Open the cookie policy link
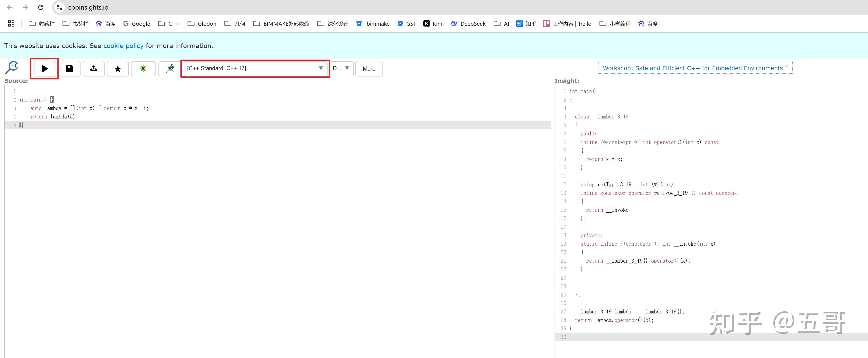The width and height of the screenshot is (868, 358). click(123, 46)
